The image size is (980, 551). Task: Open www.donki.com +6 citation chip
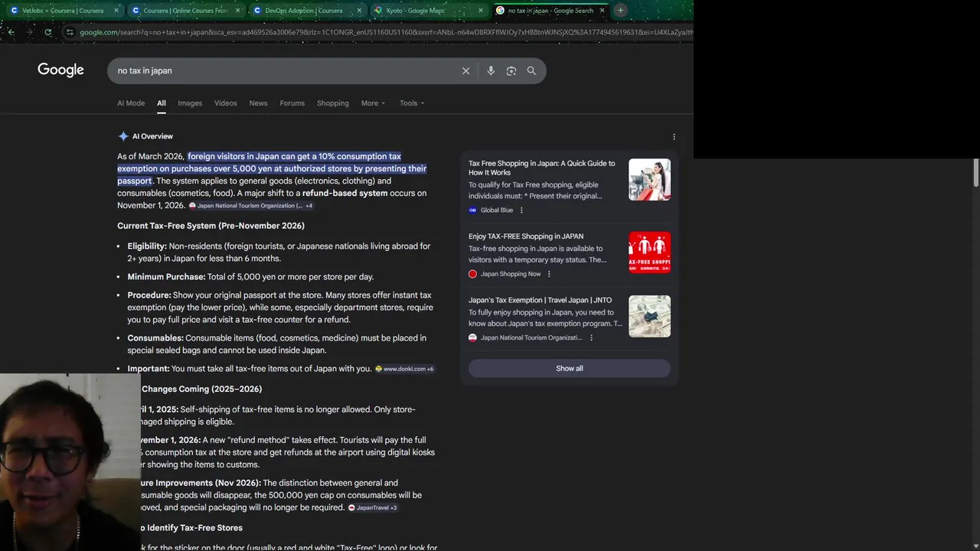(x=404, y=369)
